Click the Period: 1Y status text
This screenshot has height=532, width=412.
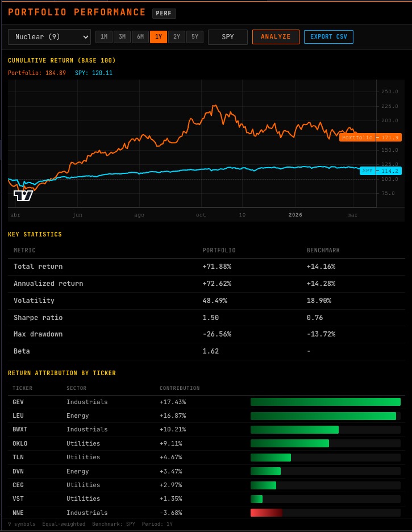pos(157,524)
